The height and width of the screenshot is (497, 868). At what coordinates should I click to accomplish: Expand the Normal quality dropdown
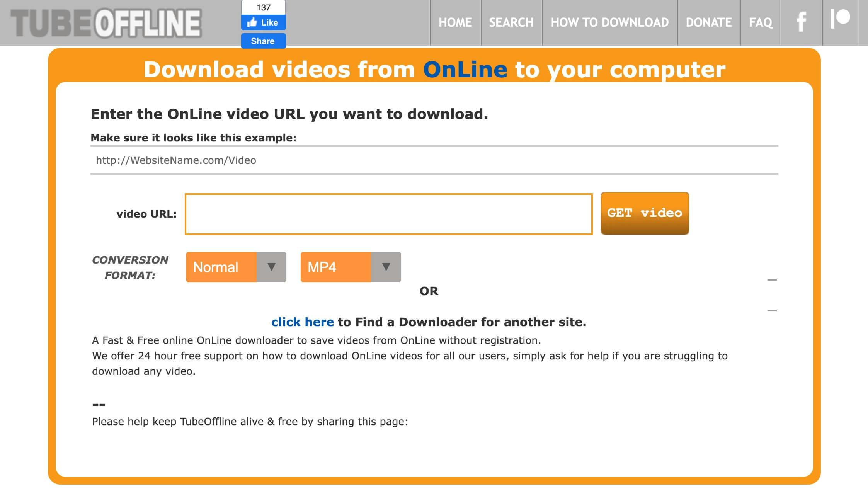(271, 267)
